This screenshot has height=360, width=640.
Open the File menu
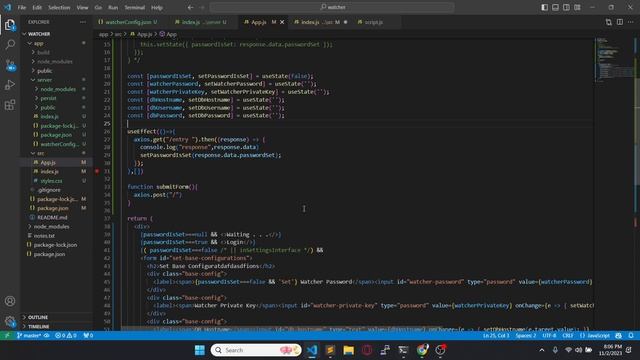point(22,7)
